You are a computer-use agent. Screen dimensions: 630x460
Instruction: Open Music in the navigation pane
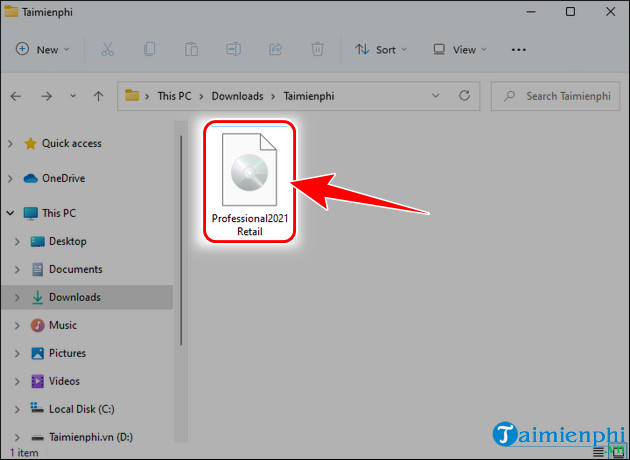click(x=63, y=325)
